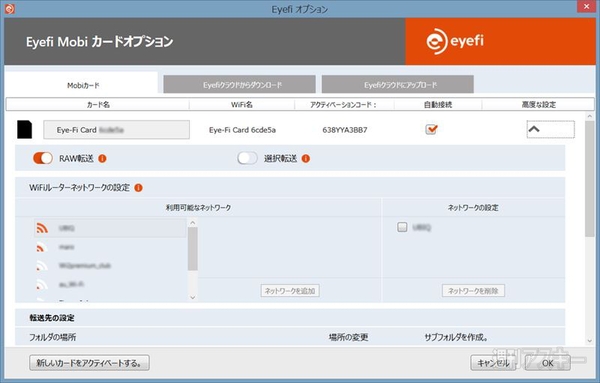Click the サブフォルダを作成 label

pyautogui.click(x=456, y=337)
